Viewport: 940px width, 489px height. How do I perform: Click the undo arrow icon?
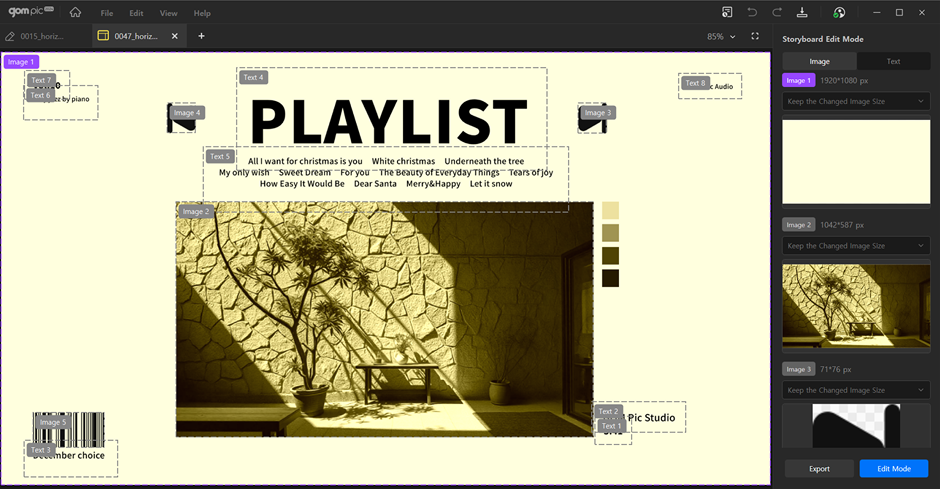pos(752,13)
